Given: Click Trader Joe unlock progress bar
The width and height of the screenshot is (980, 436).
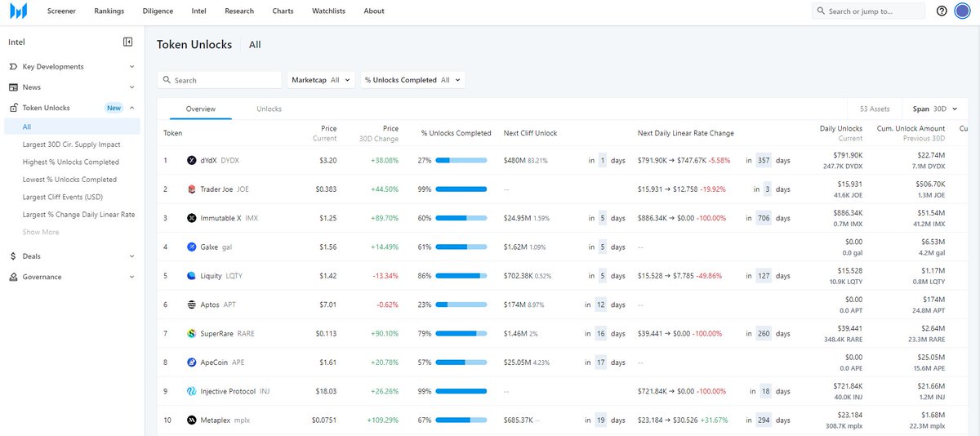Looking at the screenshot, I should tap(461, 189).
